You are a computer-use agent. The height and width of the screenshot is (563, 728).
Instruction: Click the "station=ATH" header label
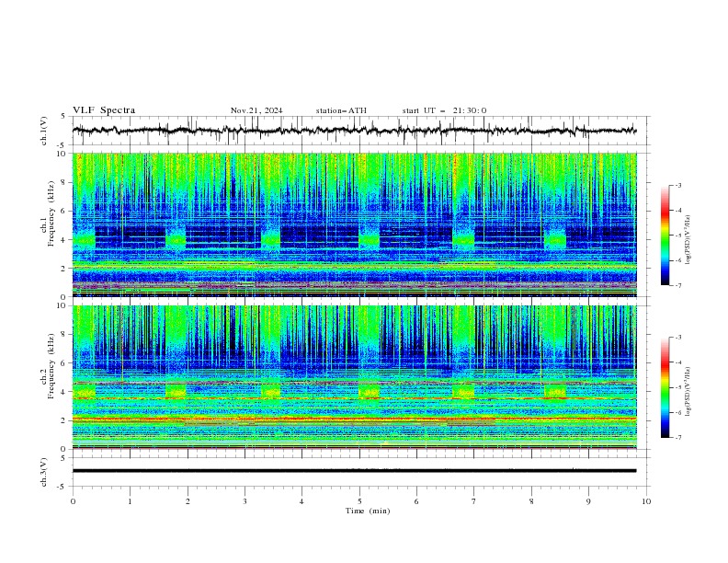[341, 110]
